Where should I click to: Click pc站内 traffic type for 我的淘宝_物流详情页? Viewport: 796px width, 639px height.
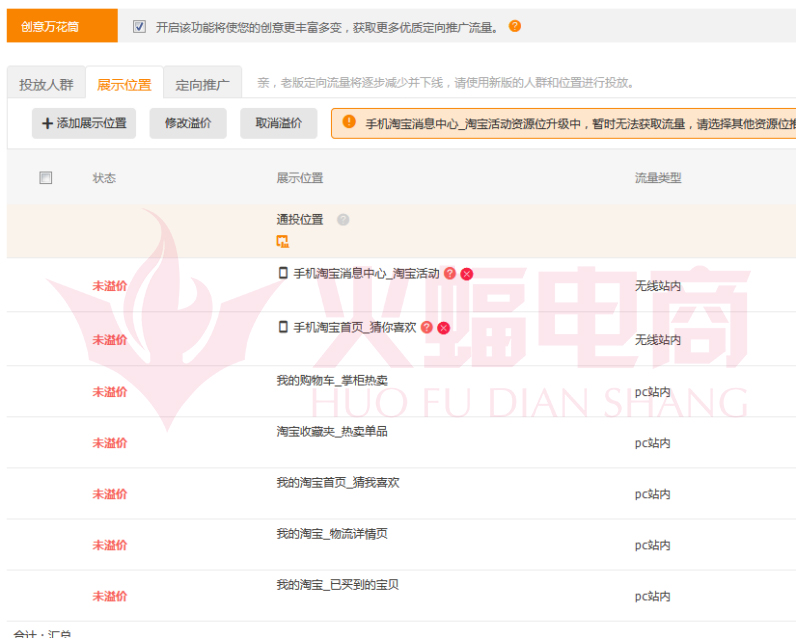pyautogui.click(x=653, y=546)
